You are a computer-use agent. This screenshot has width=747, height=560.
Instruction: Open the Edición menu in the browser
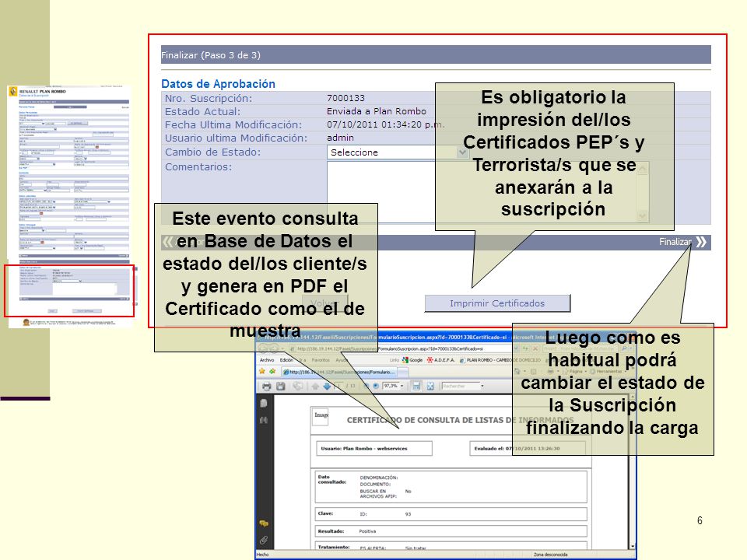tap(287, 360)
